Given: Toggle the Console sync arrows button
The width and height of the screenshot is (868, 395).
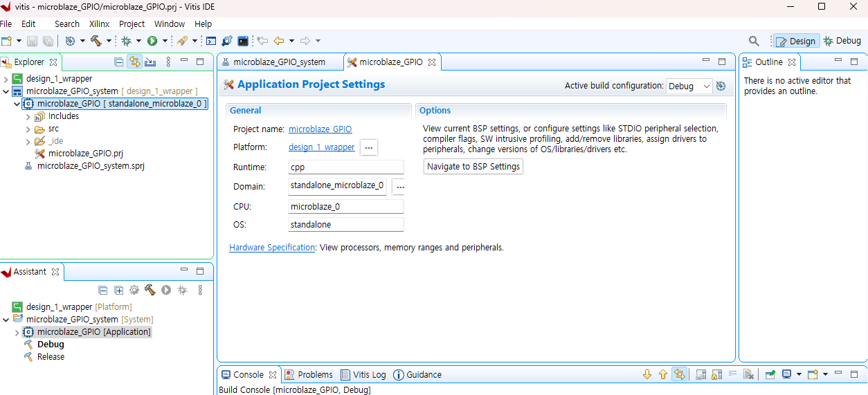Looking at the screenshot, I should [680, 374].
